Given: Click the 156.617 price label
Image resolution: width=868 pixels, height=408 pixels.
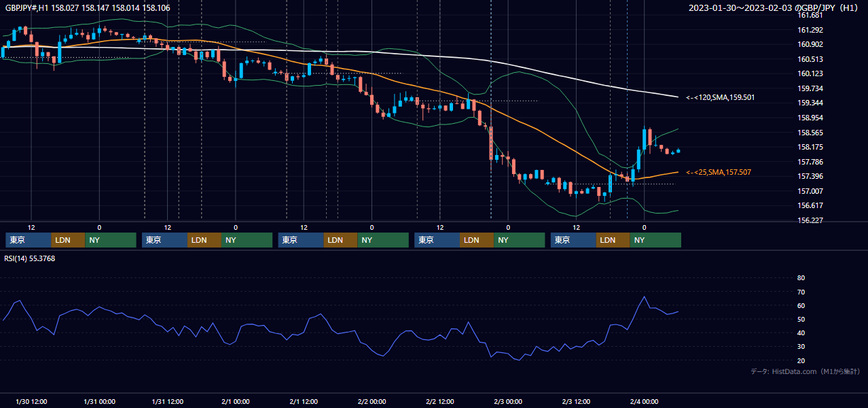Looking at the screenshot, I should click(810, 205).
